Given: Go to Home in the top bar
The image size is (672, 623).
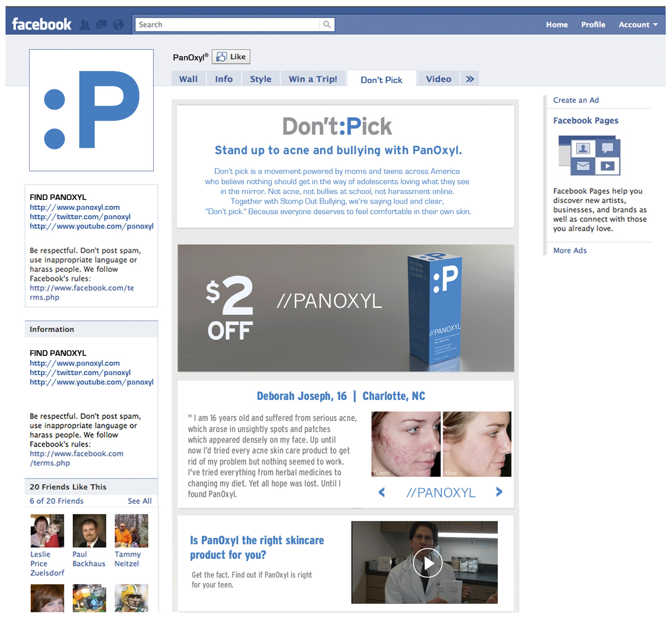Looking at the screenshot, I should coord(557,25).
